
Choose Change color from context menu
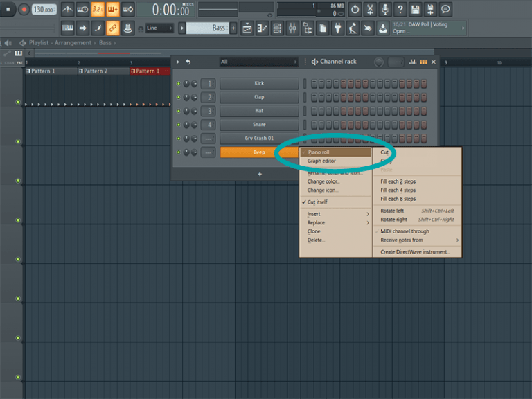coord(323,181)
